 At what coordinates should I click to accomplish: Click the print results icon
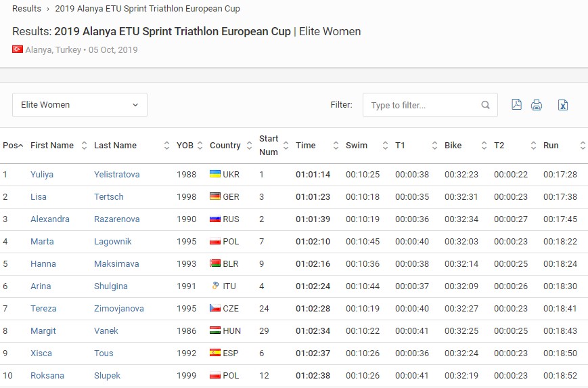pos(537,105)
